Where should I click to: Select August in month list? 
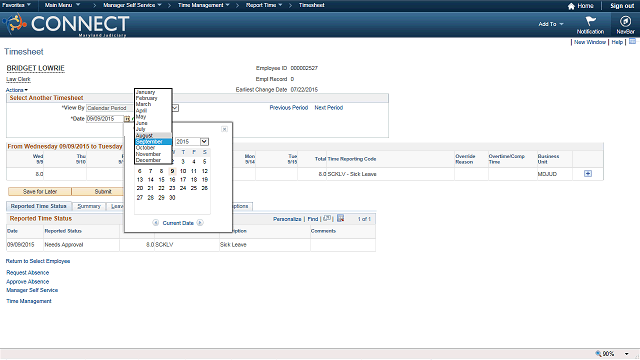pos(153,135)
